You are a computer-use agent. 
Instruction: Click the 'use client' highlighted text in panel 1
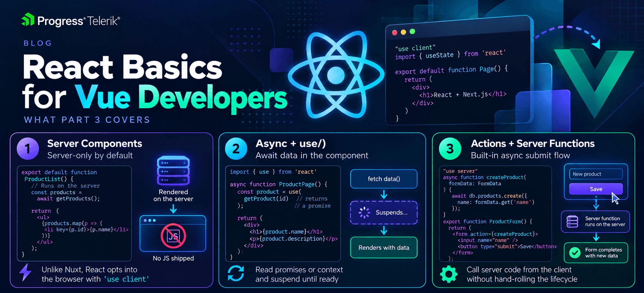(x=126, y=279)
